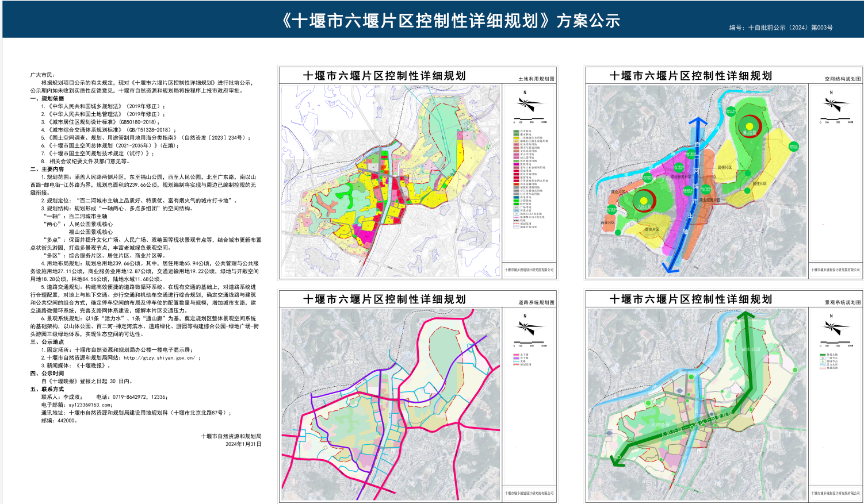
Task: Click the north arrow compass in 道路系统规划图 panel
Action: point(529,328)
